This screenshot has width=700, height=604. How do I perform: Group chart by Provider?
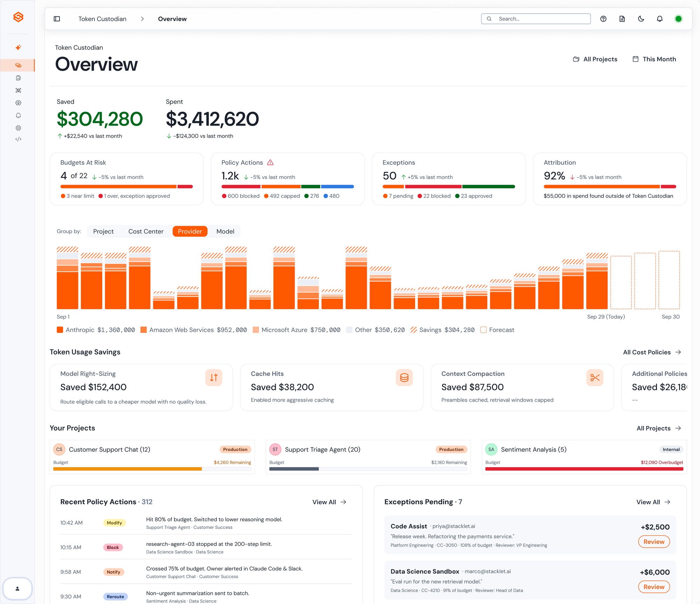[x=190, y=231]
